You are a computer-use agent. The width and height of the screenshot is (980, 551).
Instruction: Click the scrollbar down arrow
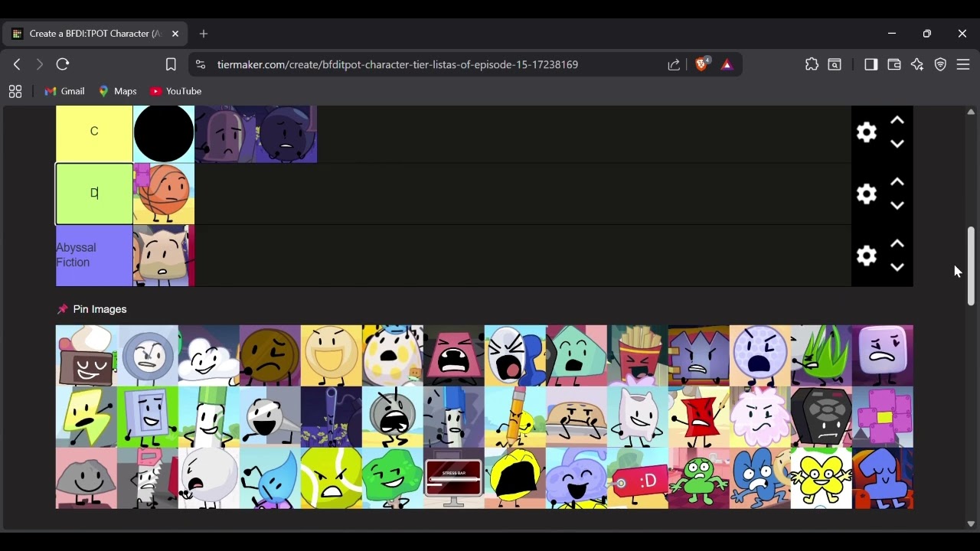(971, 524)
